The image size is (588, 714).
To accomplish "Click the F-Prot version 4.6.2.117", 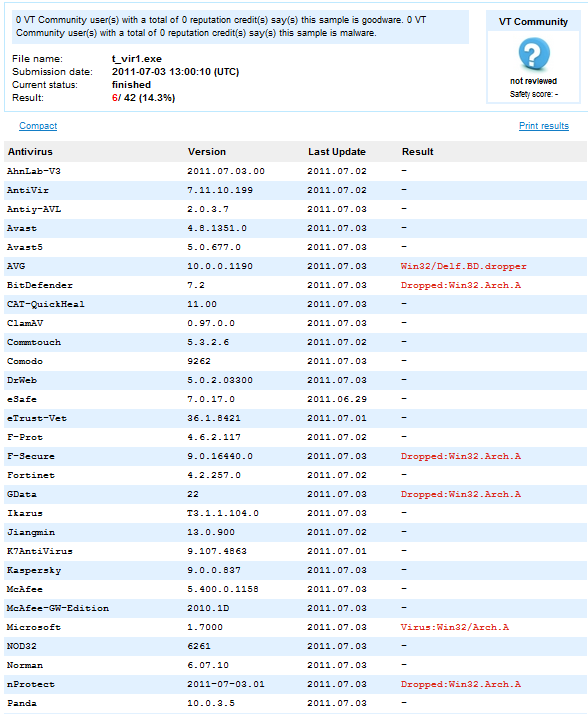I will (214, 438).
